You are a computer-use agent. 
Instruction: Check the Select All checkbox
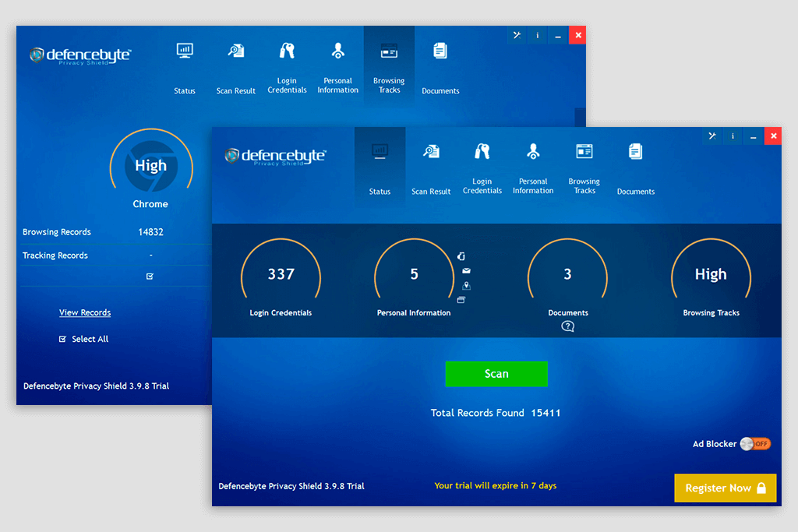(62, 340)
